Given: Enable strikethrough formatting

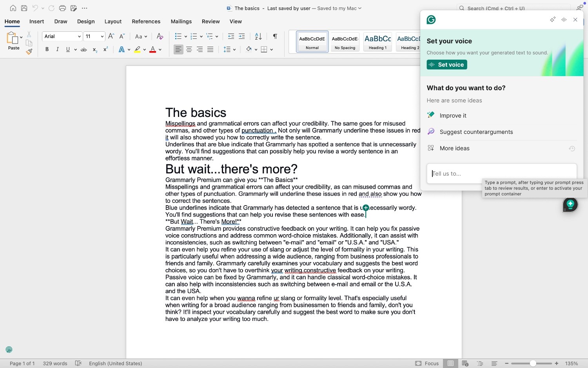Looking at the screenshot, I should 83,49.
